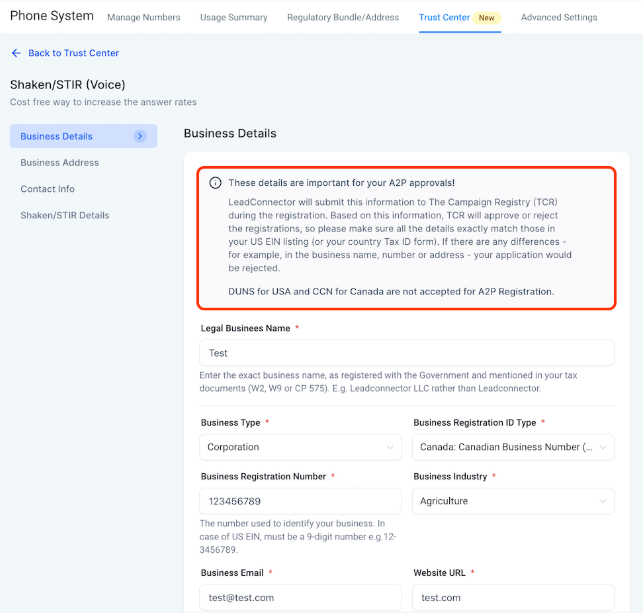Viewport: 643px width, 613px height.
Task: Open the Business Registration ID Type dropdown
Action: point(513,447)
